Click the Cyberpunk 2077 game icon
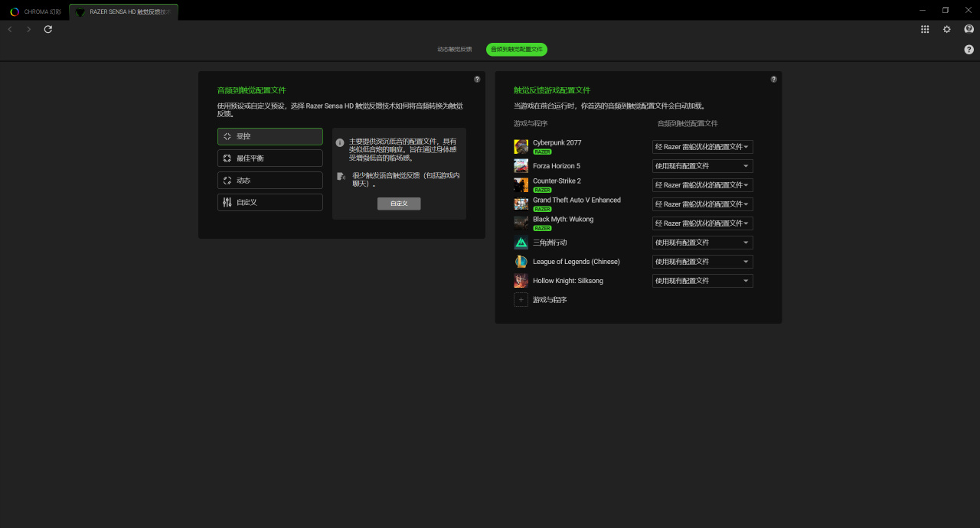The width and height of the screenshot is (980, 528). (x=521, y=147)
